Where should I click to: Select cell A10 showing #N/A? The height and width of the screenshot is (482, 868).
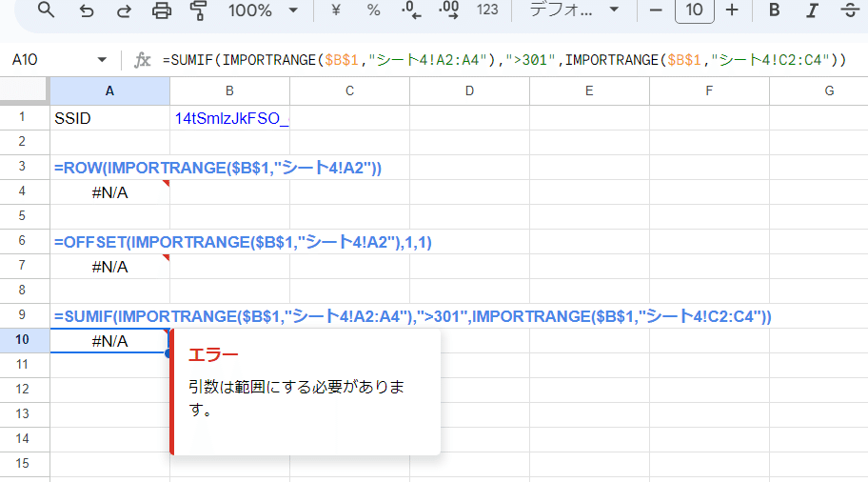(109, 341)
